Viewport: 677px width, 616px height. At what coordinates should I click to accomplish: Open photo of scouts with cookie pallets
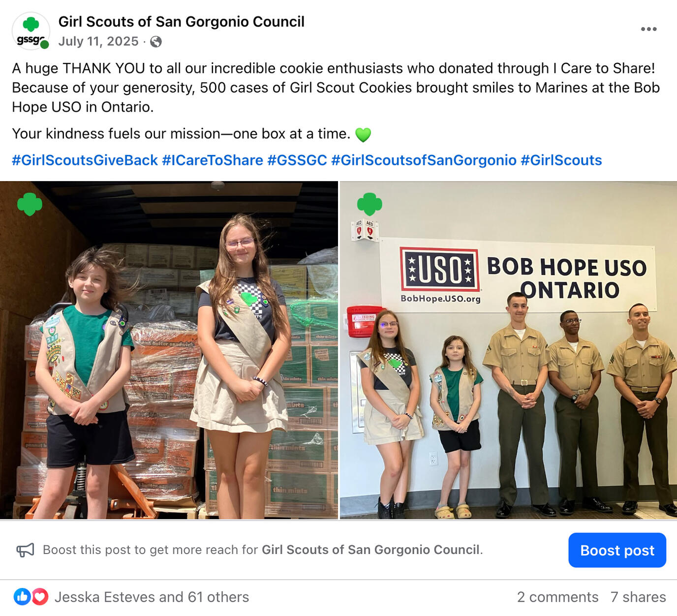169,350
